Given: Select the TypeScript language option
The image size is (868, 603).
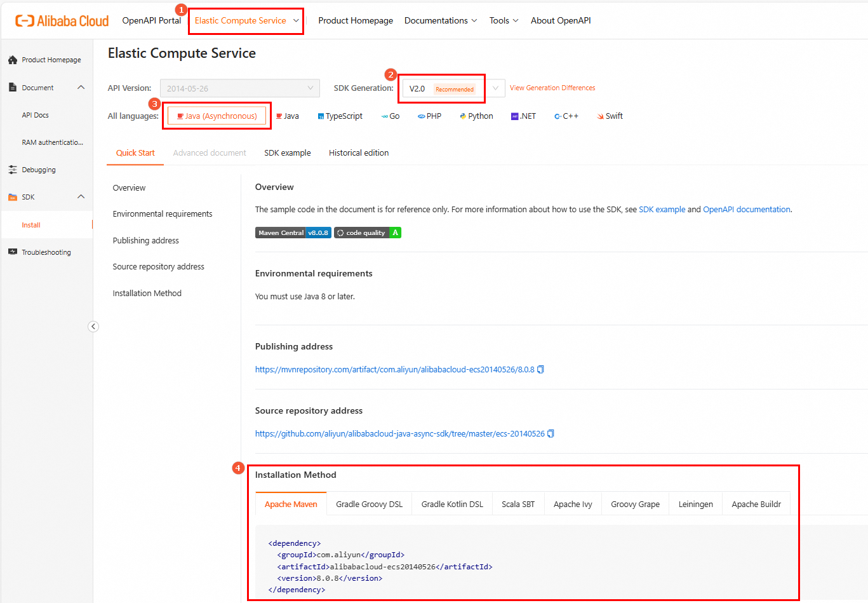Looking at the screenshot, I should click(340, 116).
